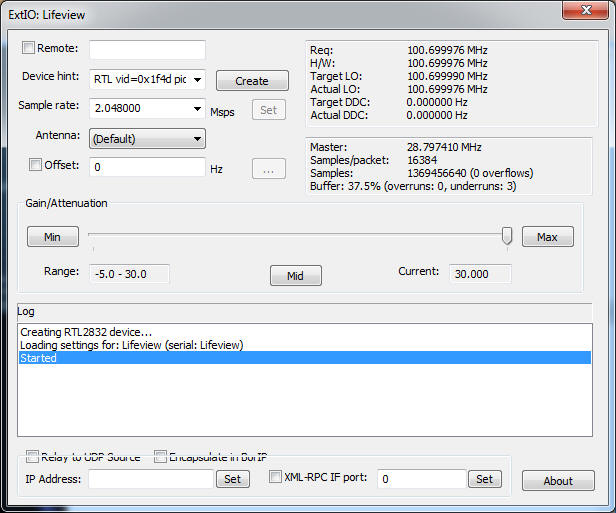Toggle the Offset checkbox
This screenshot has width=616, height=513.
click(35, 164)
